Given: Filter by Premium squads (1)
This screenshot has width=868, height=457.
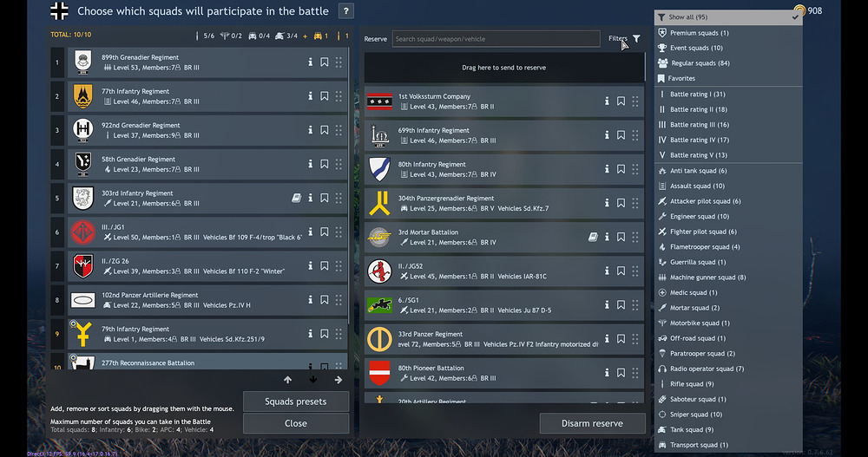Looking at the screenshot, I should (x=728, y=33).
